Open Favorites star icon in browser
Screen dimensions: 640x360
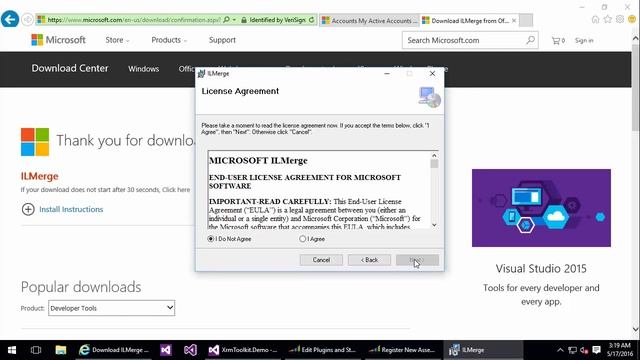click(x=608, y=19)
